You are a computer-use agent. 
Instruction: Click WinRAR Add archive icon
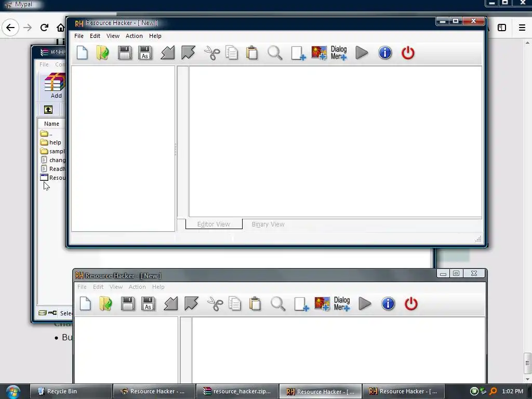pyautogui.click(x=54, y=86)
